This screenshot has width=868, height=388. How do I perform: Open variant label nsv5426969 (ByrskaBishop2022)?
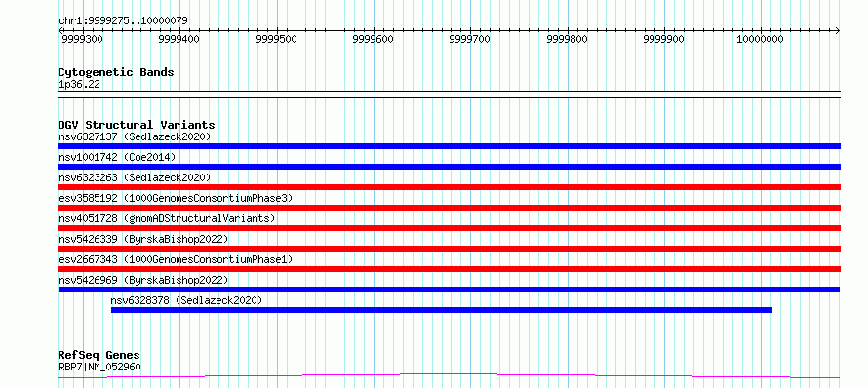(143, 280)
